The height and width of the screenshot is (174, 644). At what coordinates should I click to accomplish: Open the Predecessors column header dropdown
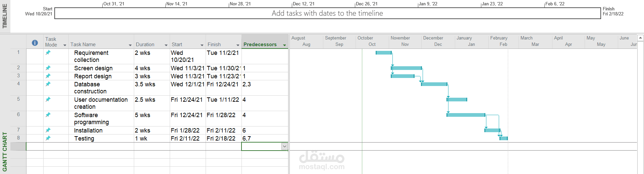pos(284,45)
